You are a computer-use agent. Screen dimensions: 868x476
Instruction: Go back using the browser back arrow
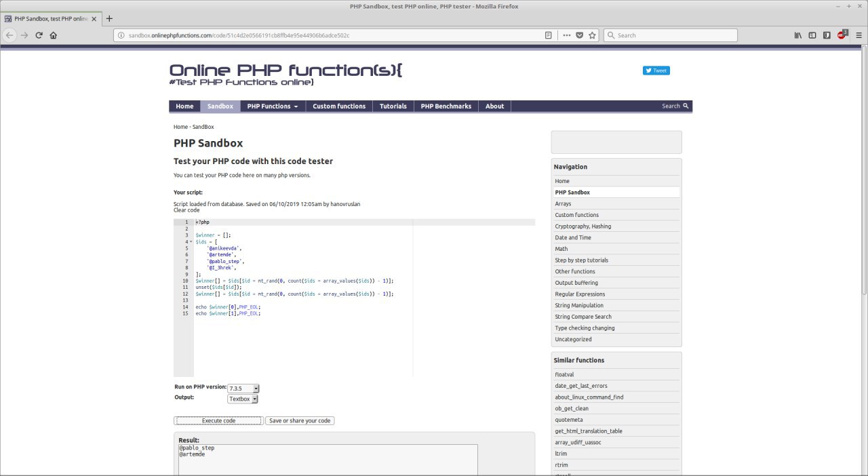tap(10, 35)
